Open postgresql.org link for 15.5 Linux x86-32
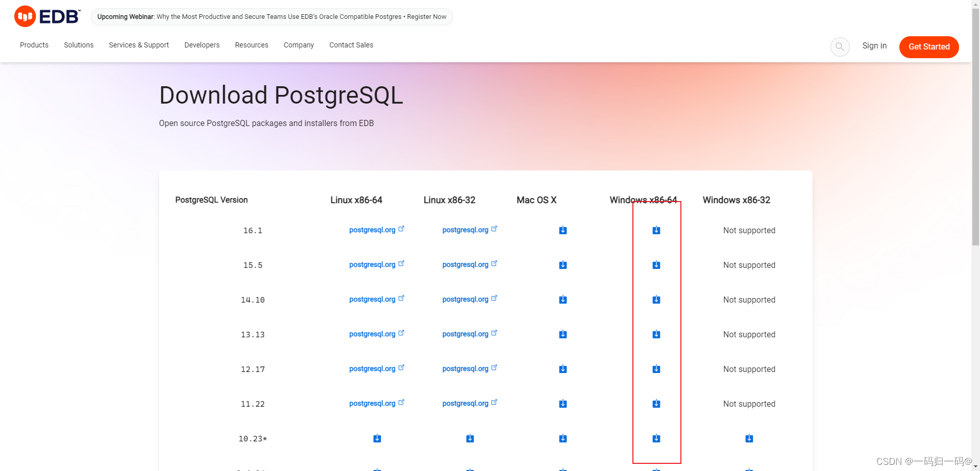The height and width of the screenshot is (471, 980). 470,264
